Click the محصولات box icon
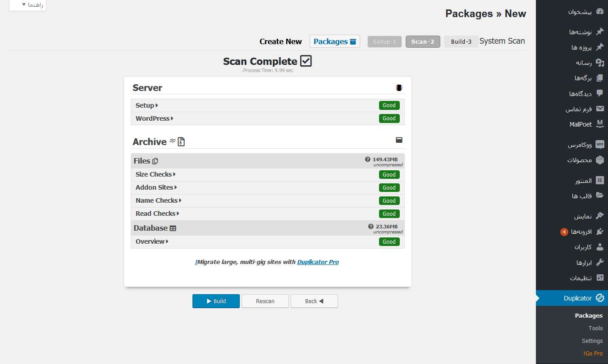This screenshot has width=608, height=364. (x=599, y=160)
